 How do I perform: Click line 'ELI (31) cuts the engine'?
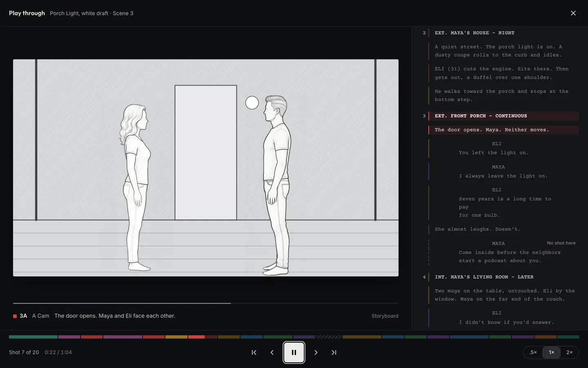[503, 73]
